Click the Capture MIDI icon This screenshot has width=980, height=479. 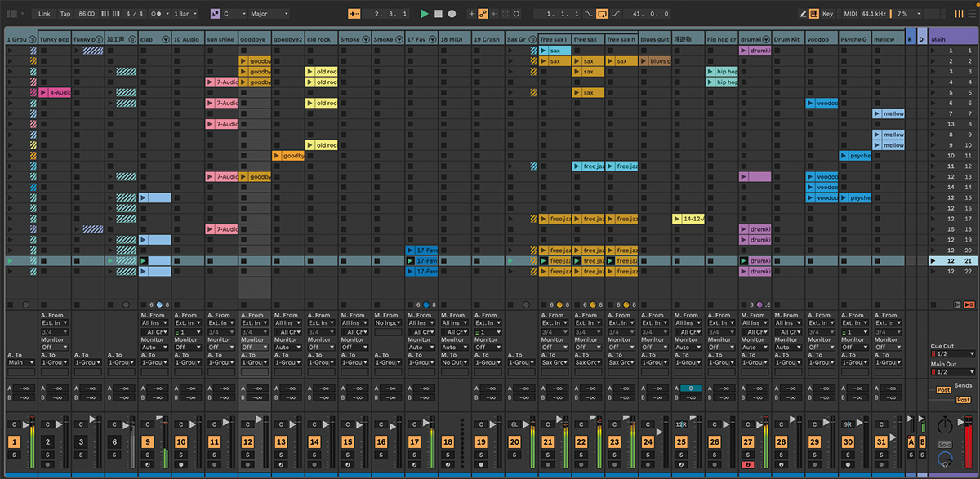(x=506, y=14)
